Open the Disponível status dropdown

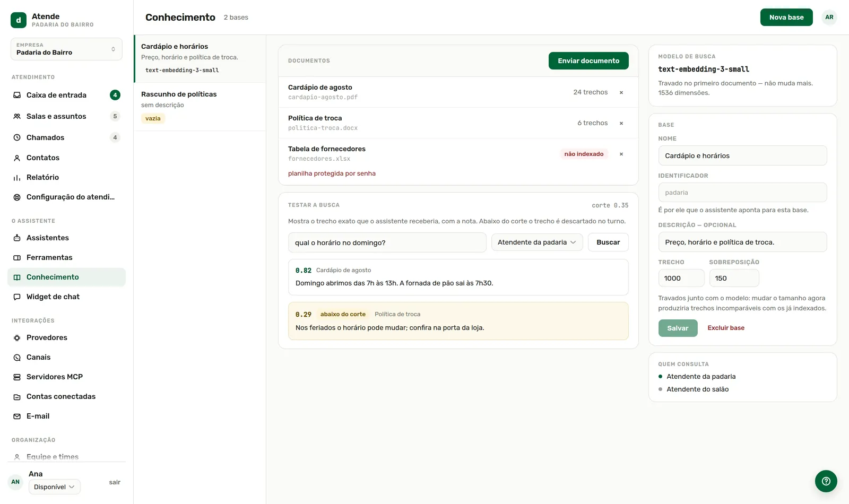click(54, 486)
